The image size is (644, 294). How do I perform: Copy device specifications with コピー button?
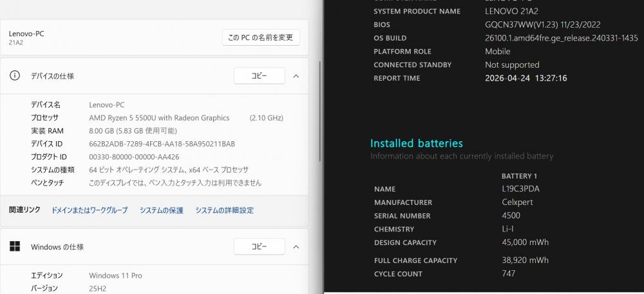(259, 76)
